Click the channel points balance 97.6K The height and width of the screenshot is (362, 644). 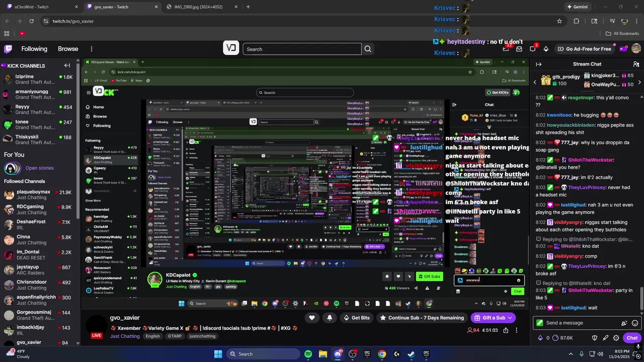tap(562, 338)
